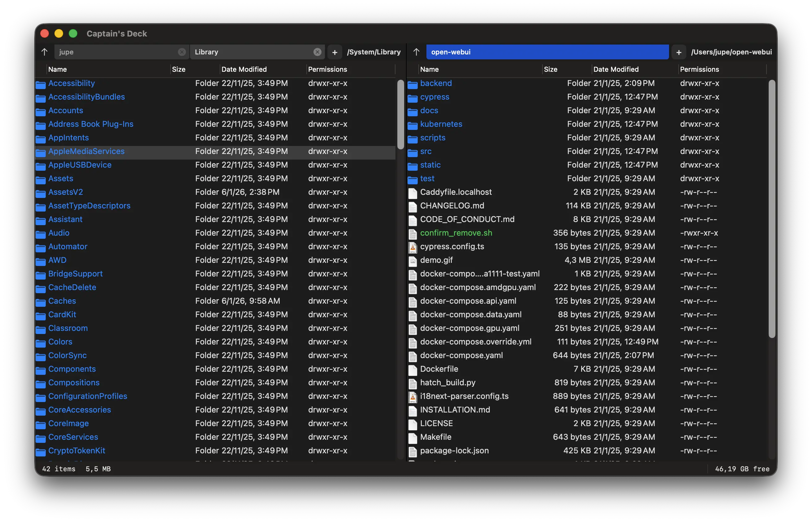Sort right pane by Size column

pyautogui.click(x=550, y=70)
